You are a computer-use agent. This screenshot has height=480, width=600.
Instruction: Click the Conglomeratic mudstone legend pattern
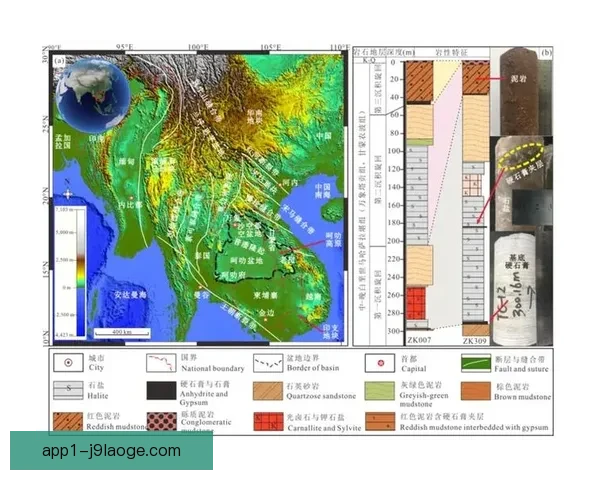coord(161,421)
